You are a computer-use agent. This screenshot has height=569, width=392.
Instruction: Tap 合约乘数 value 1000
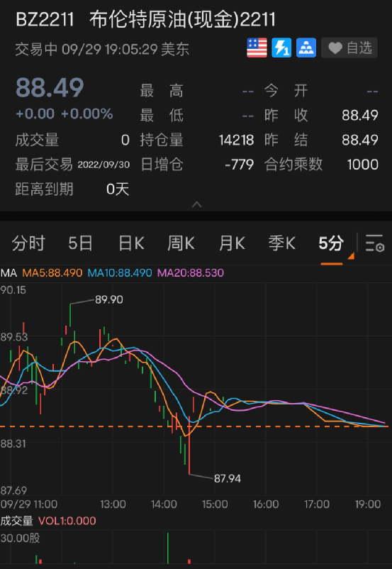[x=362, y=165]
